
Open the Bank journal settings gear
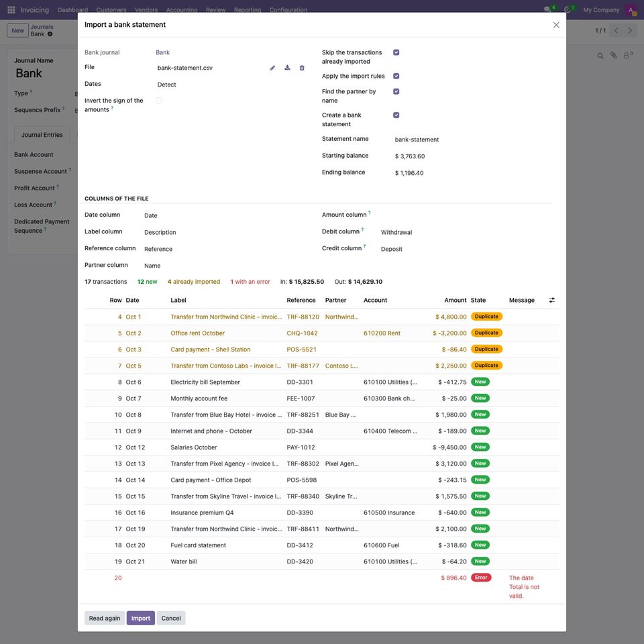coord(50,34)
